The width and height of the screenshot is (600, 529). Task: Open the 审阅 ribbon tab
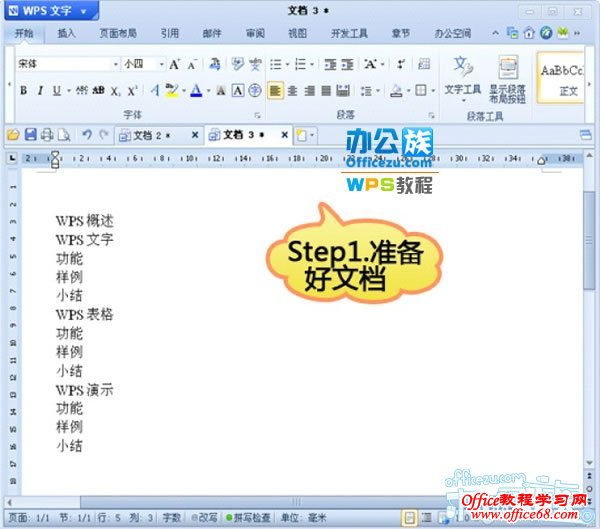point(255,34)
